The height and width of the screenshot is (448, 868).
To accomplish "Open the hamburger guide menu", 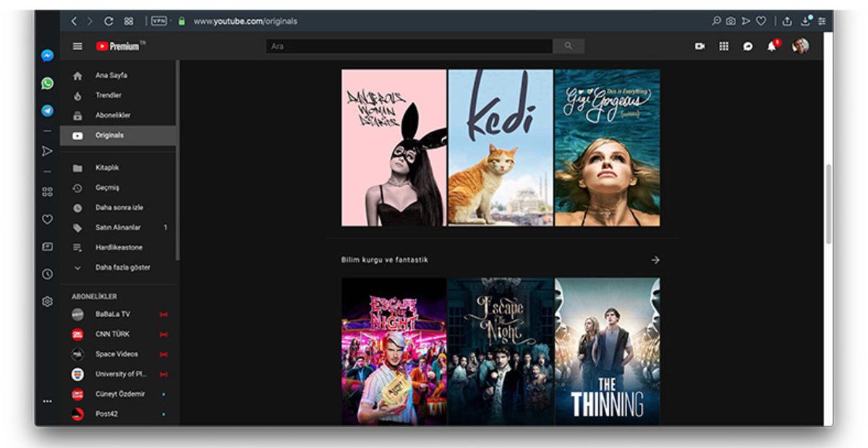I will [77, 46].
